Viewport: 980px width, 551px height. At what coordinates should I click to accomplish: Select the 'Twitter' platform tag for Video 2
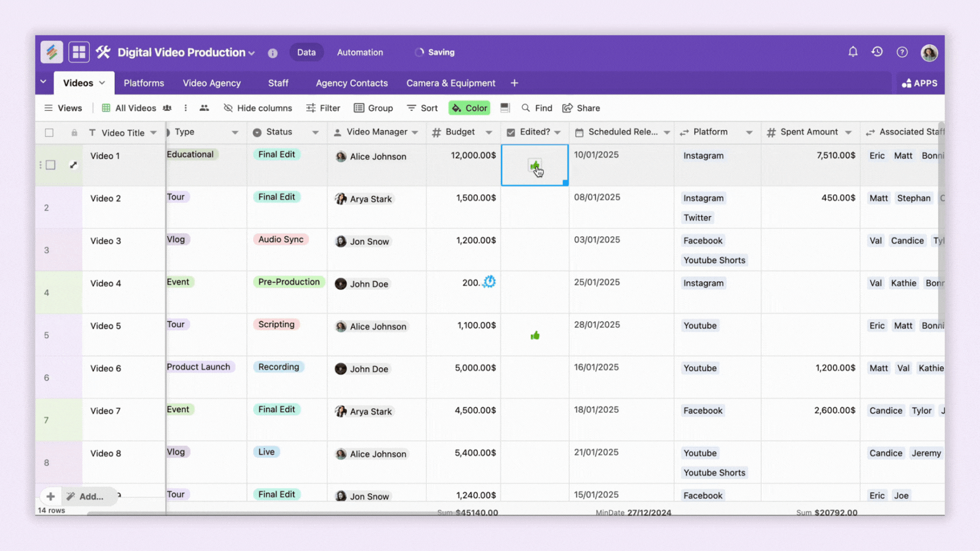(698, 218)
